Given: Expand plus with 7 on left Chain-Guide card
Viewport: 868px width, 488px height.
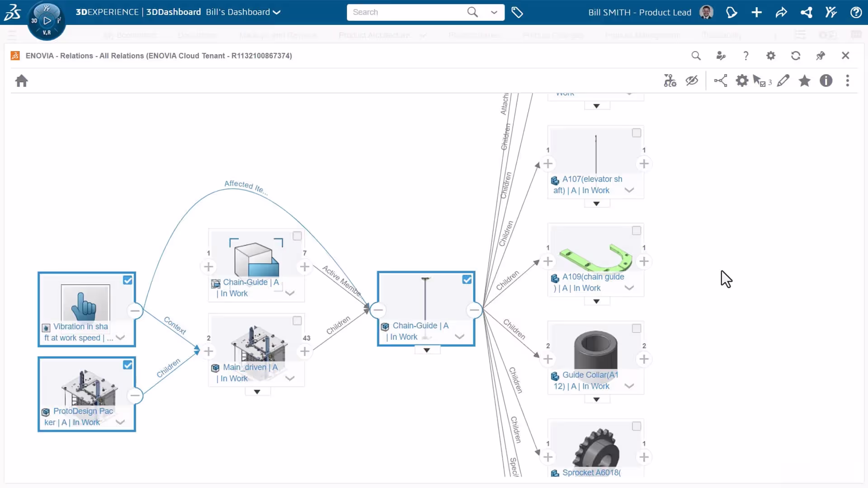Looking at the screenshot, I should [x=305, y=267].
